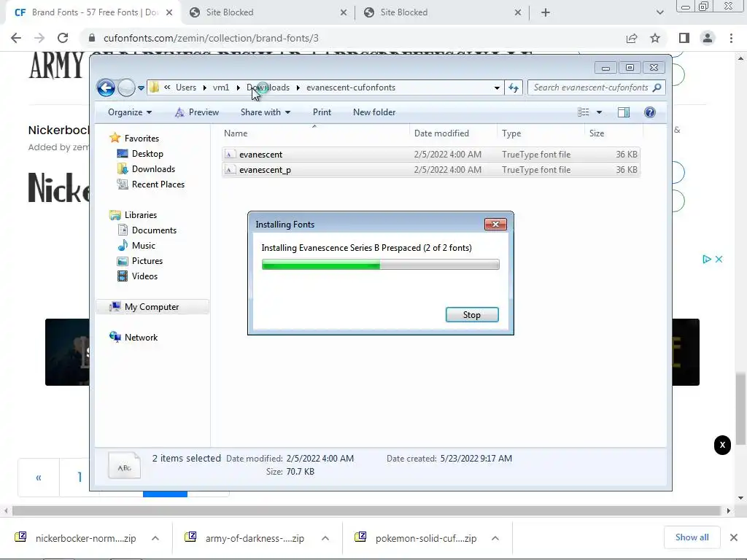Open Chrome profile icon
The height and width of the screenshot is (560, 747).
(708, 38)
